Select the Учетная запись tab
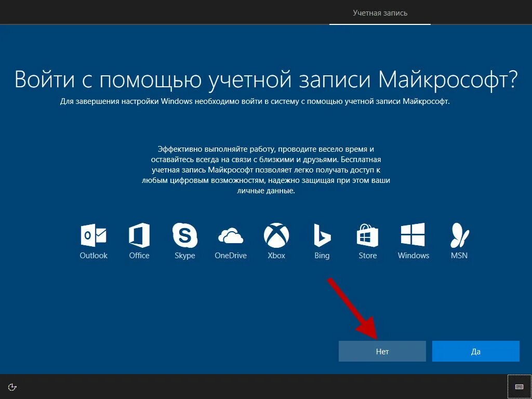532x399 pixels. [380, 13]
